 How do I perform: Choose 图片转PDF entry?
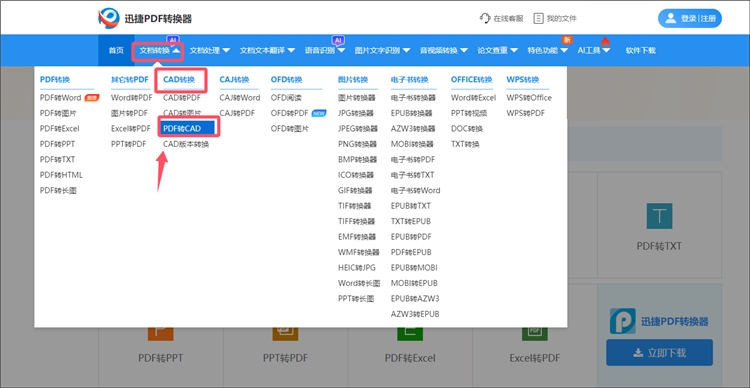pos(130,113)
